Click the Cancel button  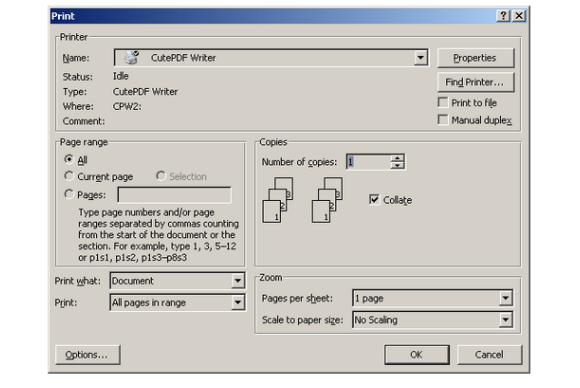point(489,355)
